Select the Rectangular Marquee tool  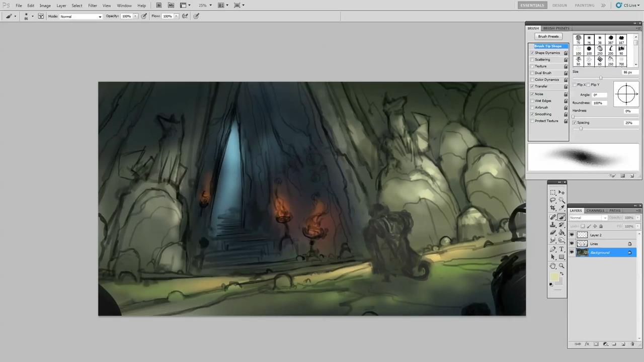click(x=553, y=192)
